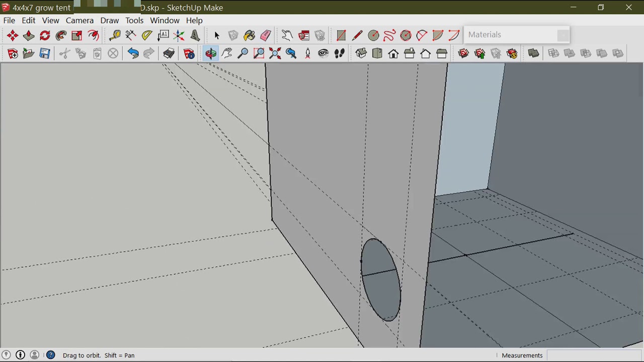Select the Eraser tool
Viewport: 644px width, 362px height.
(266, 35)
